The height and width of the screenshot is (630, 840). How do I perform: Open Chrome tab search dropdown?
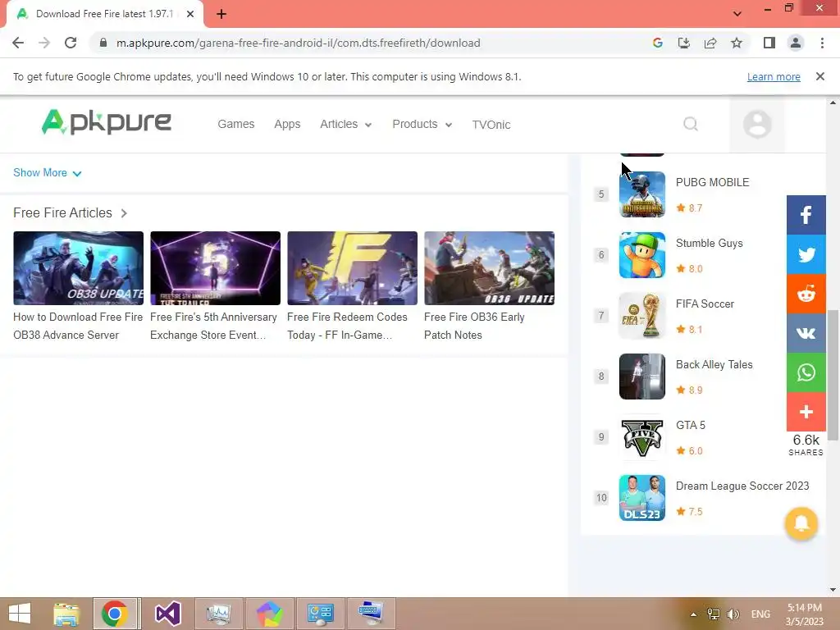pos(737,14)
